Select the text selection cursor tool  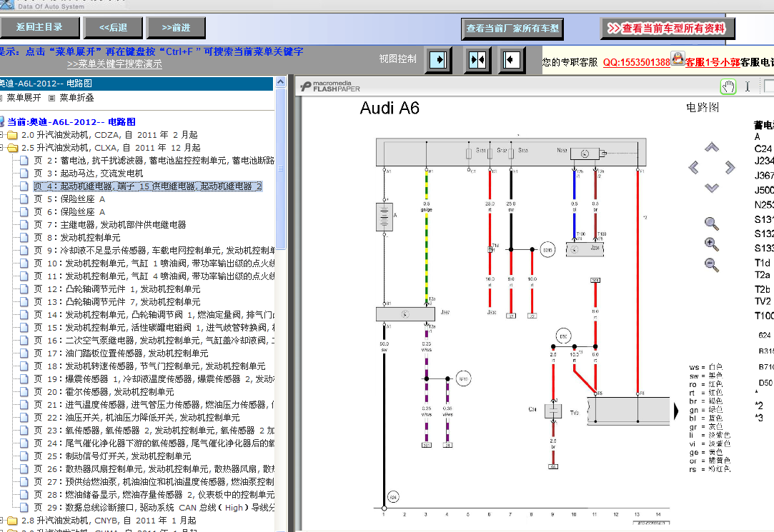tap(748, 87)
